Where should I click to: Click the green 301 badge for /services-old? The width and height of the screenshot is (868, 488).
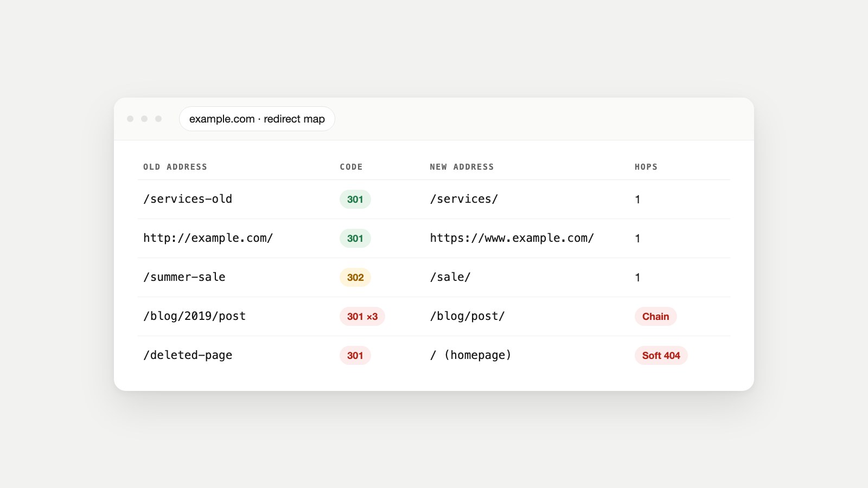point(355,199)
